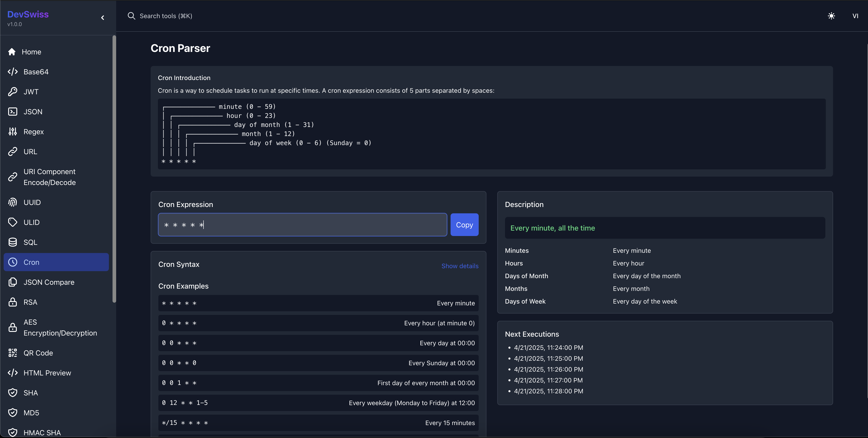Viewport: 868px width, 438px height.
Task: Open the Regex tool
Action: 56,132
